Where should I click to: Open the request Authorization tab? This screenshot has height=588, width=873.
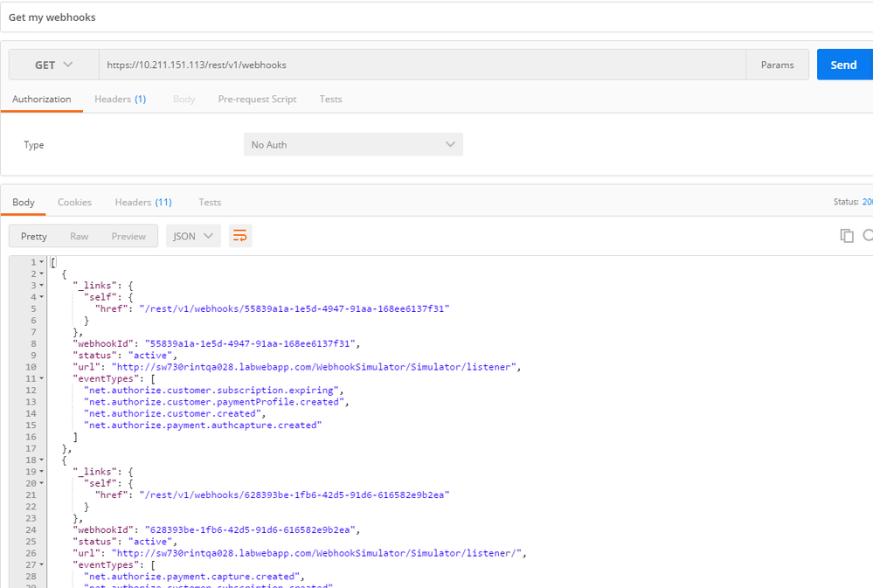(41, 99)
